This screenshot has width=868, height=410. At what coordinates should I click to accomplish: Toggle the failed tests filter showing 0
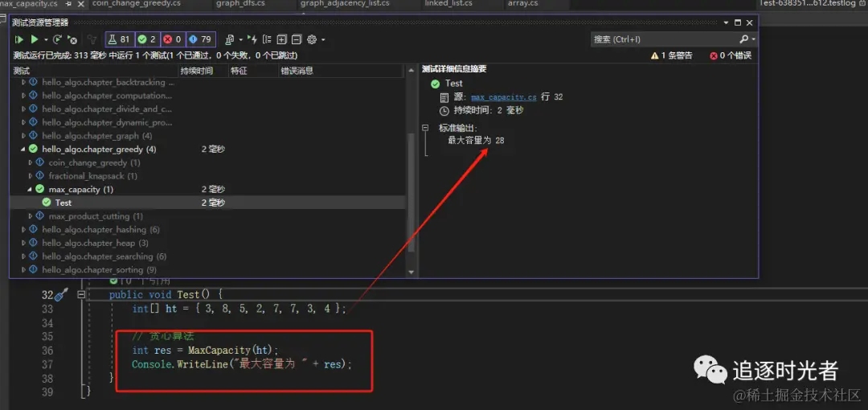173,39
